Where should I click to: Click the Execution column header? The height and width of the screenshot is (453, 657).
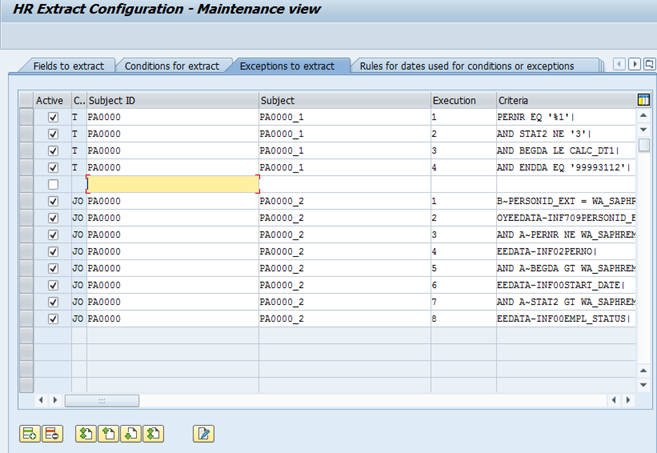pyautogui.click(x=463, y=100)
